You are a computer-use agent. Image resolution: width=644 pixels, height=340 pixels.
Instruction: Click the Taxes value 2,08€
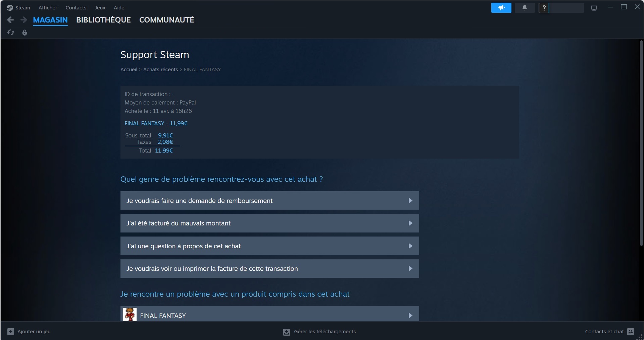165,142
